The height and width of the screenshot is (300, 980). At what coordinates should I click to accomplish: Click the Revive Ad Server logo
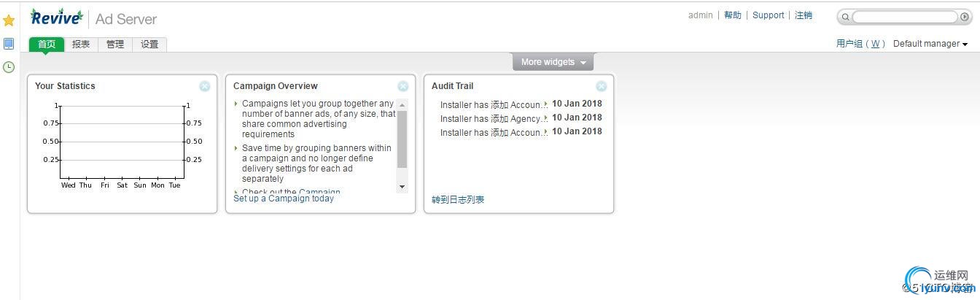pyautogui.click(x=93, y=18)
